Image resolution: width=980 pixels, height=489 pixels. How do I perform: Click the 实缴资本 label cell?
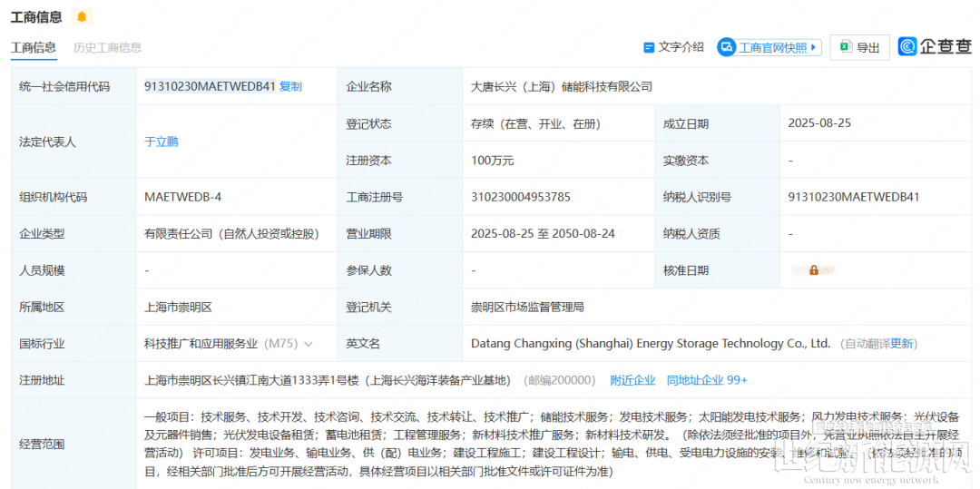(x=717, y=161)
